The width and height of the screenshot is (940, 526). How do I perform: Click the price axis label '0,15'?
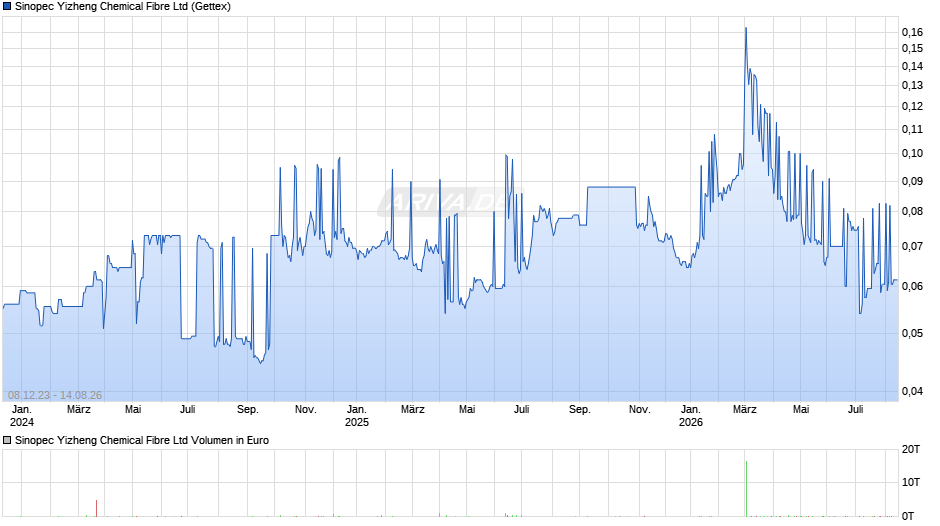click(x=912, y=49)
